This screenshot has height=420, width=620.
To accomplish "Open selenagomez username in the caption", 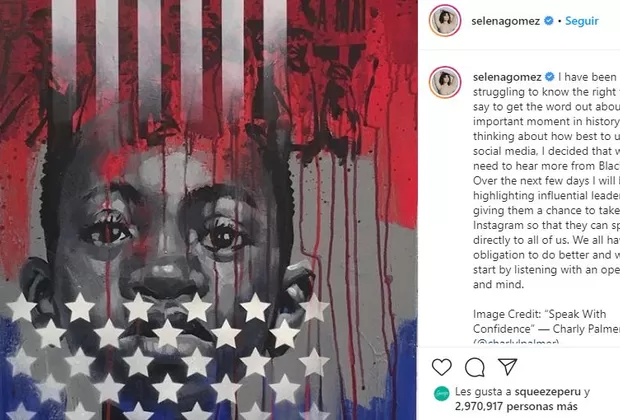I will pyautogui.click(x=507, y=77).
